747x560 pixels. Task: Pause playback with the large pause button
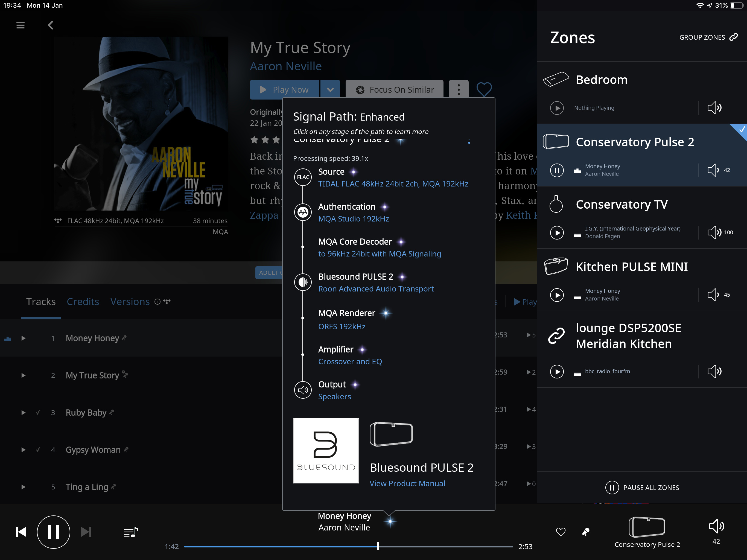coord(53,532)
